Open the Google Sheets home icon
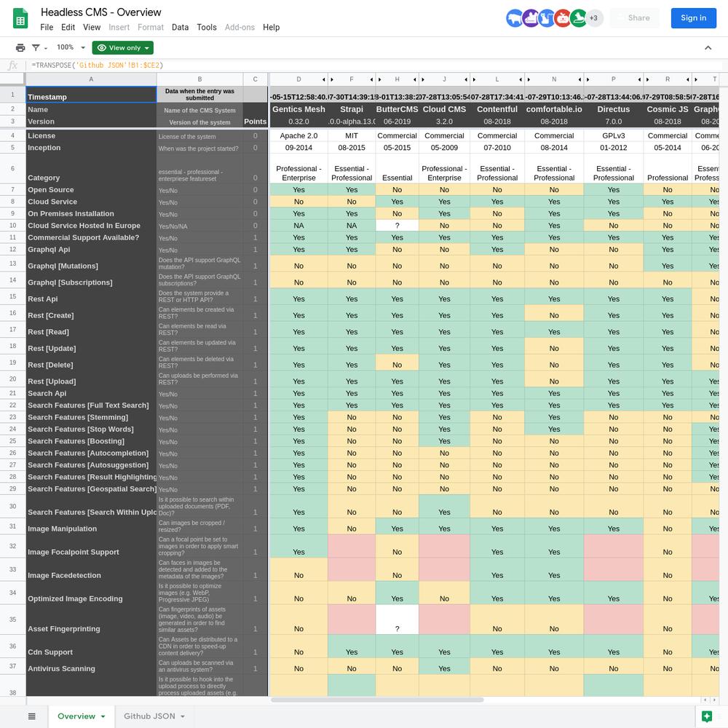The image size is (728, 728). (x=20, y=19)
